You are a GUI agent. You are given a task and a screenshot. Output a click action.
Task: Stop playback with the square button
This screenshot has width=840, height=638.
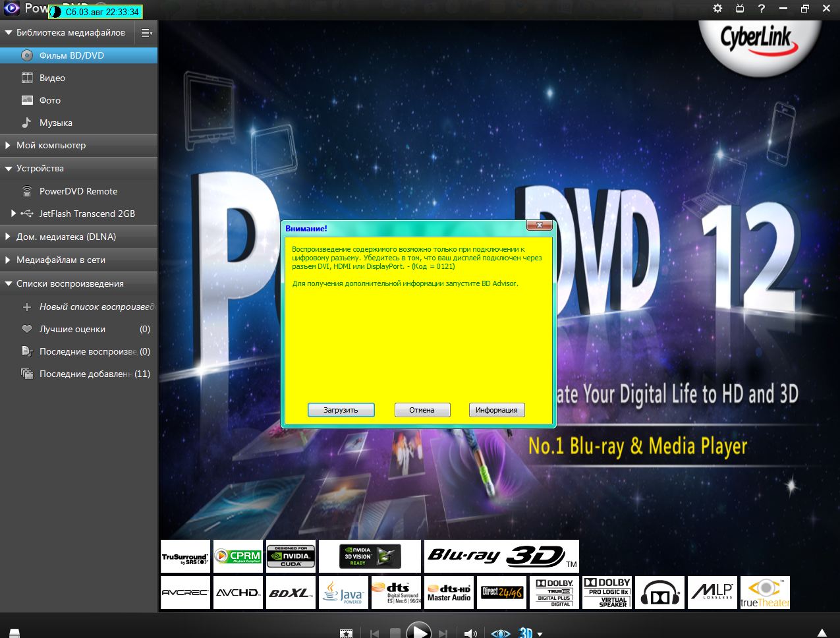(395, 633)
